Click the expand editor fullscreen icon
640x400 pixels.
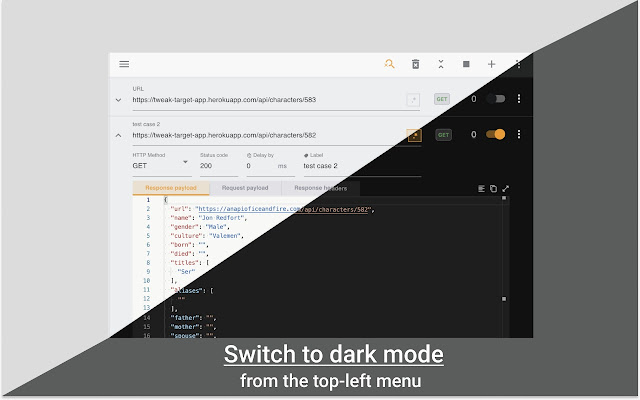click(506, 189)
